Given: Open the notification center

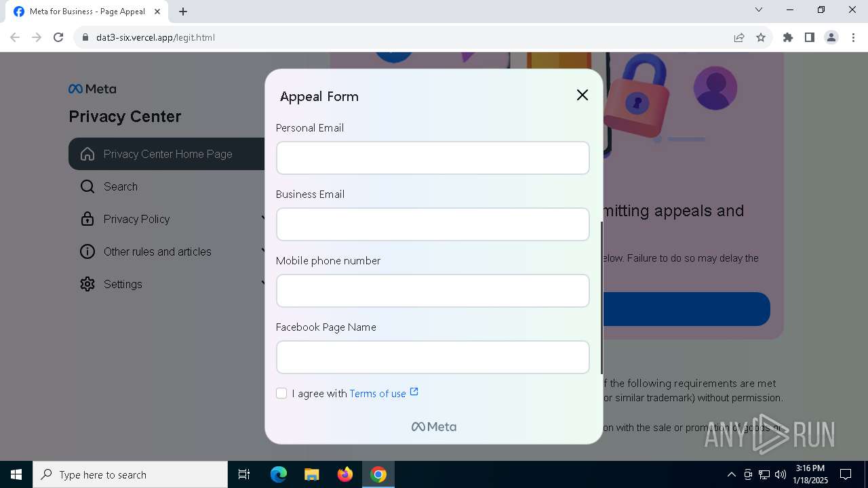Looking at the screenshot, I should click(846, 474).
